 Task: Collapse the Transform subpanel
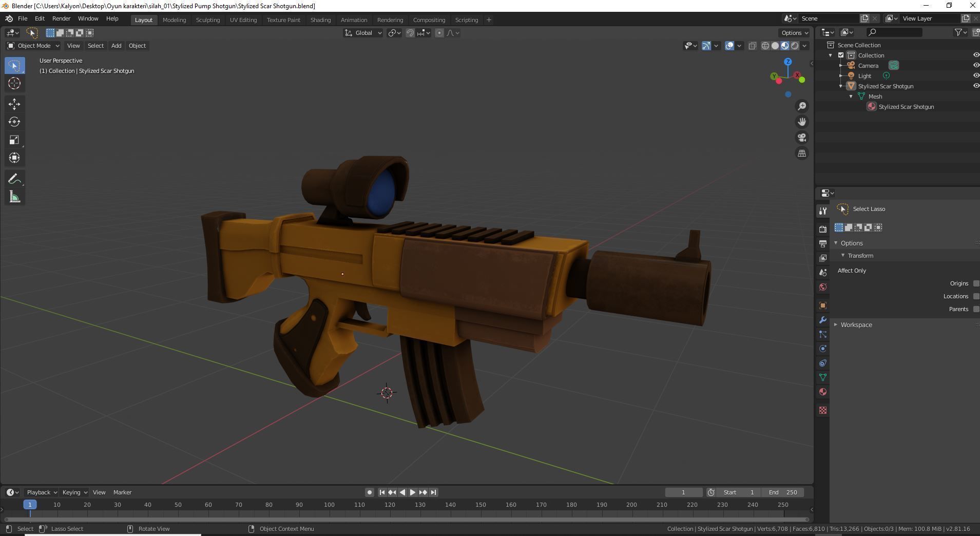tap(860, 256)
